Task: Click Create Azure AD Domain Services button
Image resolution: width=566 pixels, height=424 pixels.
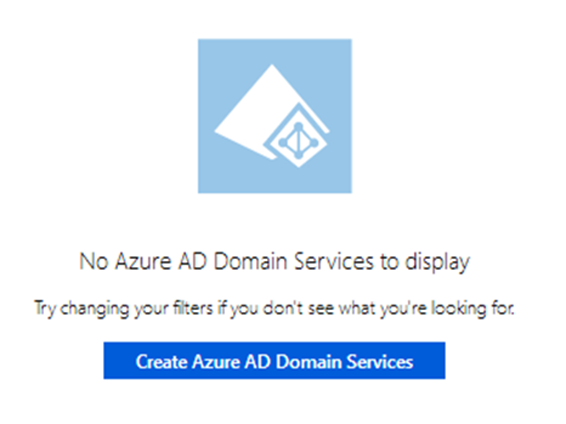Action: [x=274, y=360]
